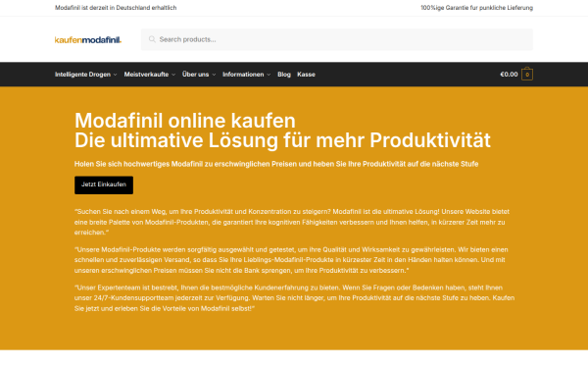The image size is (588, 368).
Task: Click 'Modafinil ist derzeit in Deutschland erhältlich' text
Action: (116, 8)
